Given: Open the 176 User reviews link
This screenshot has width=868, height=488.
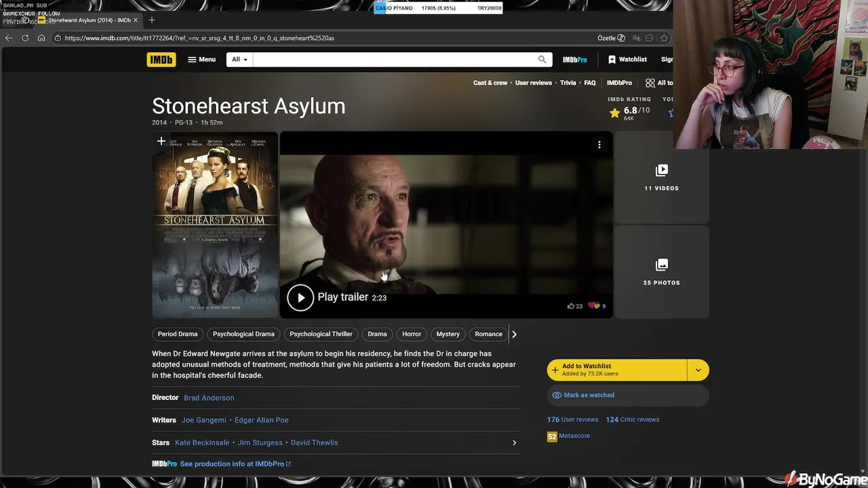Looking at the screenshot, I should point(573,420).
